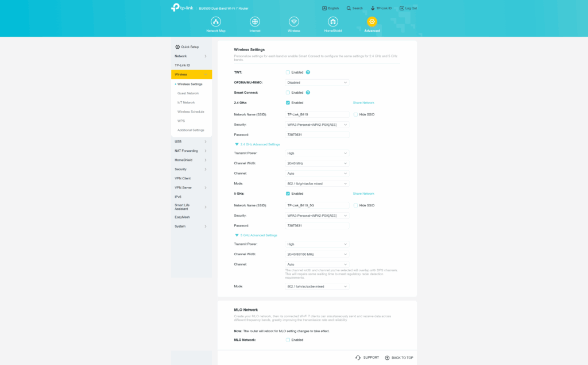Expand the Smart Life Assistant sidebar menu
This screenshot has height=365, width=588.
point(191,207)
